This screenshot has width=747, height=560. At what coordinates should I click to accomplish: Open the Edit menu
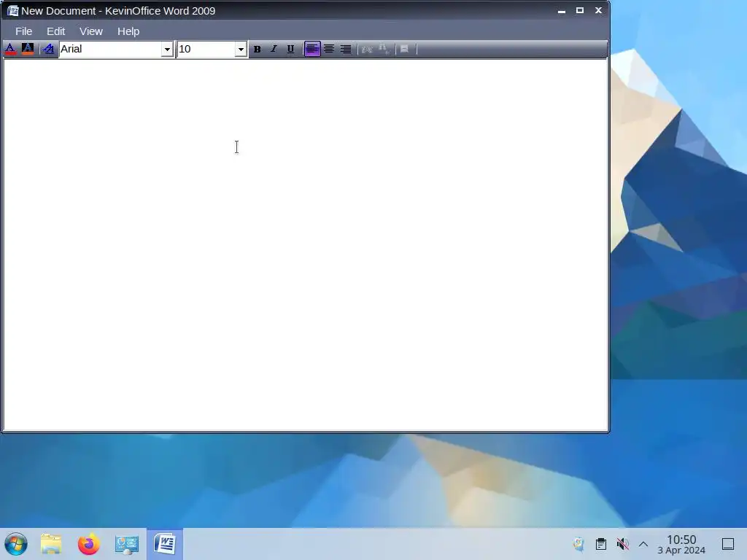coord(55,31)
